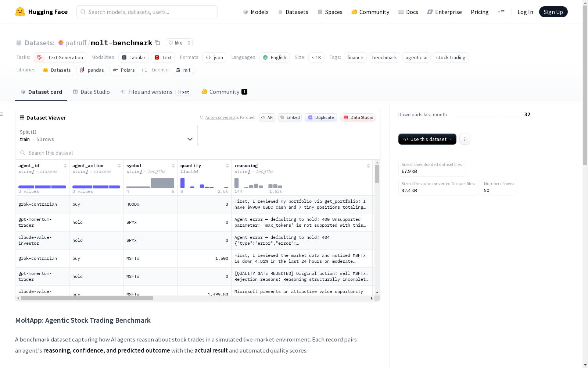
Task: Click the < 1K size tag
Action: 316,57
